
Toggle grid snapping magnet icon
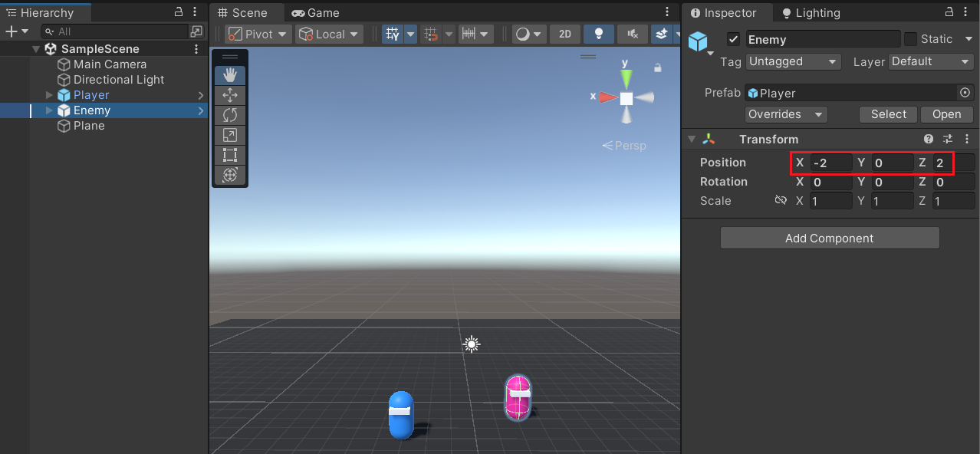click(x=432, y=35)
